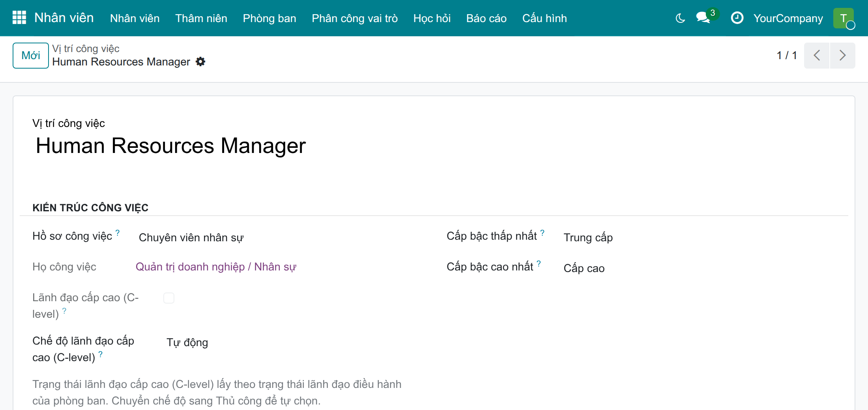The image size is (868, 410).
Task: Open the Phân công vai trò menu
Action: [x=355, y=18]
